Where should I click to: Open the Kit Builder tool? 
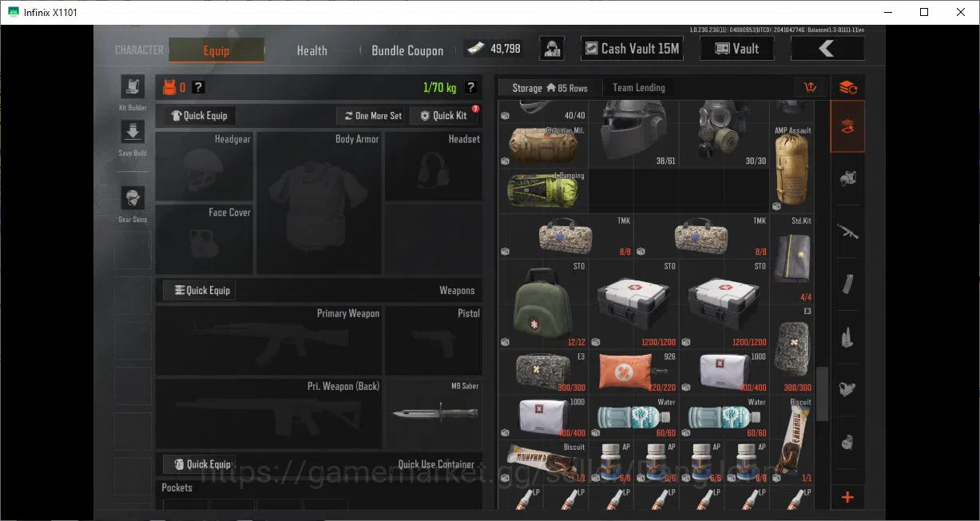132,87
